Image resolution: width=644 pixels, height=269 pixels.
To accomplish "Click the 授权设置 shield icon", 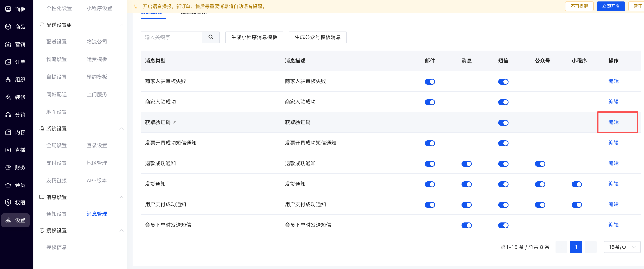I will tap(42, 231).
